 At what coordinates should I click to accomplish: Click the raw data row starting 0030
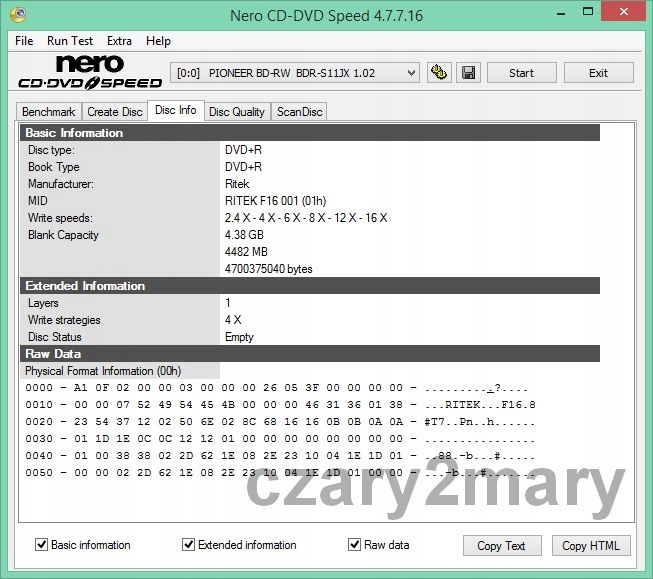point(280,439)
